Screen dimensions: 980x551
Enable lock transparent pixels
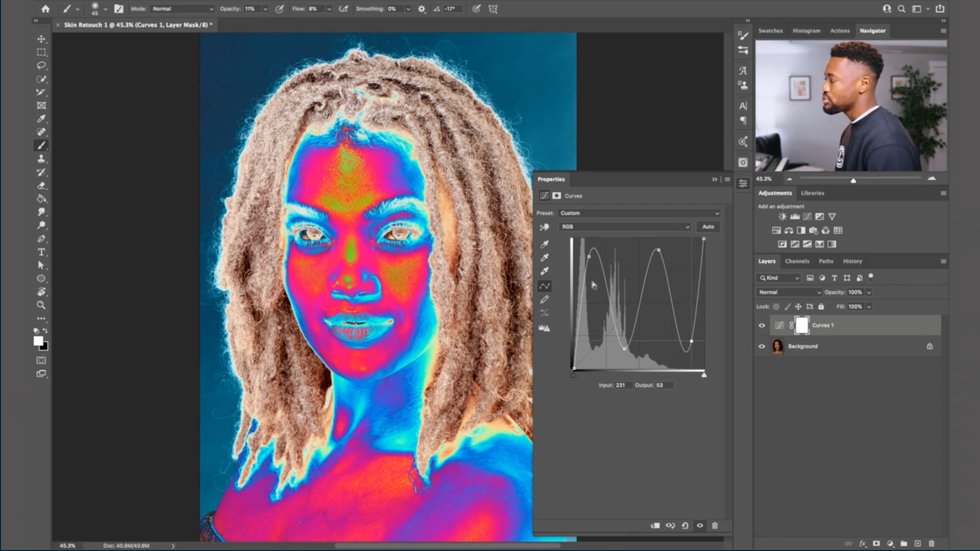click(777, 307)
